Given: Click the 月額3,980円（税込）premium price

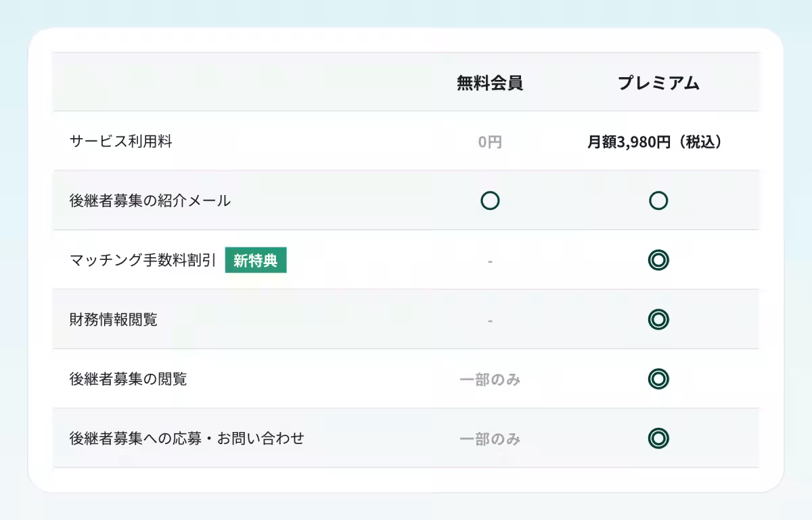Looking at the screenshot, I should point(658,142).
